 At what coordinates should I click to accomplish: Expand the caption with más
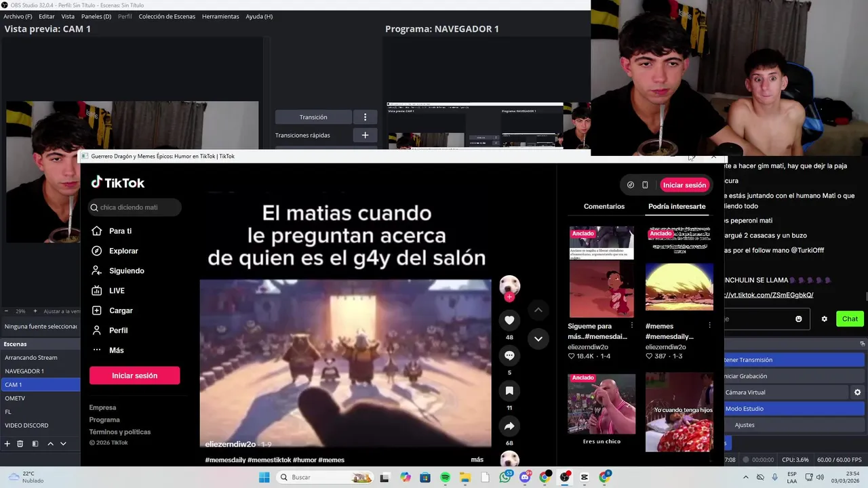(x=477, y=460)
